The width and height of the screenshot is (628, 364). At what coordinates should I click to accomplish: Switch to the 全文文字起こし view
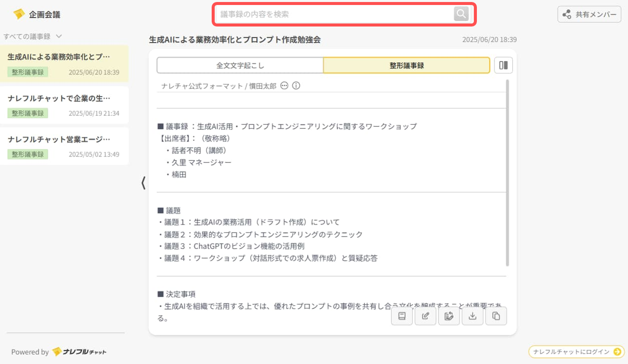(x=240, y=65)
